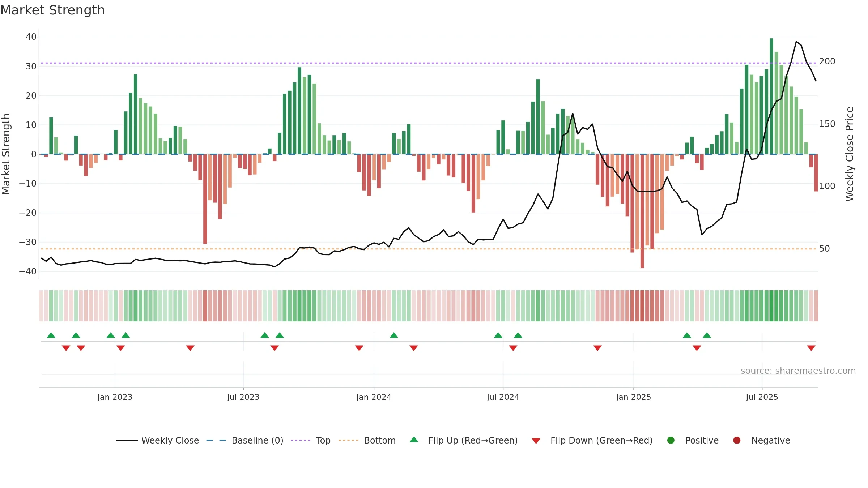
Task: Click the 200 label on right price axis
Action: tap(827, 61)
